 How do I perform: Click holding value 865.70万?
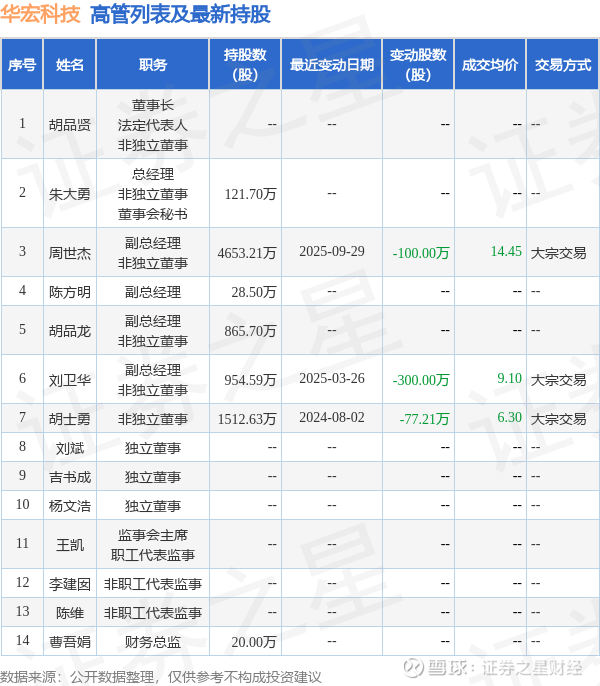coord(250,331)
